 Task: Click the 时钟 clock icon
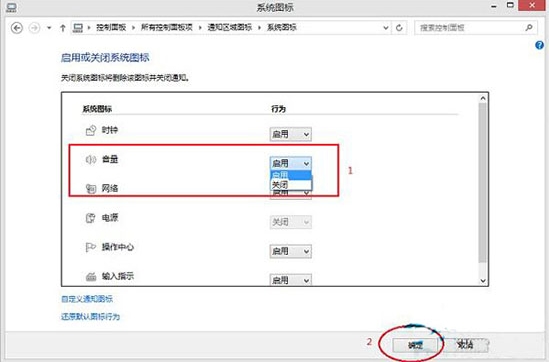91,131
